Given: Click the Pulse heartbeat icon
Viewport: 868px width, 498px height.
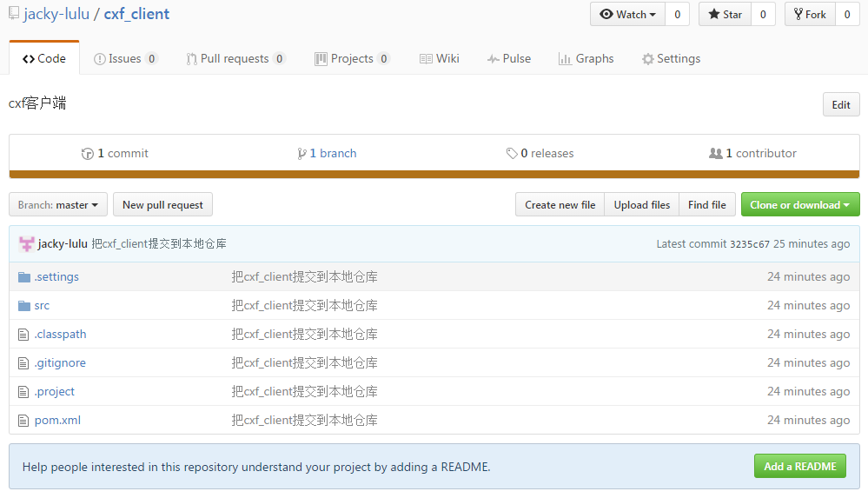Looking at the screenshot, I should 494,59.
